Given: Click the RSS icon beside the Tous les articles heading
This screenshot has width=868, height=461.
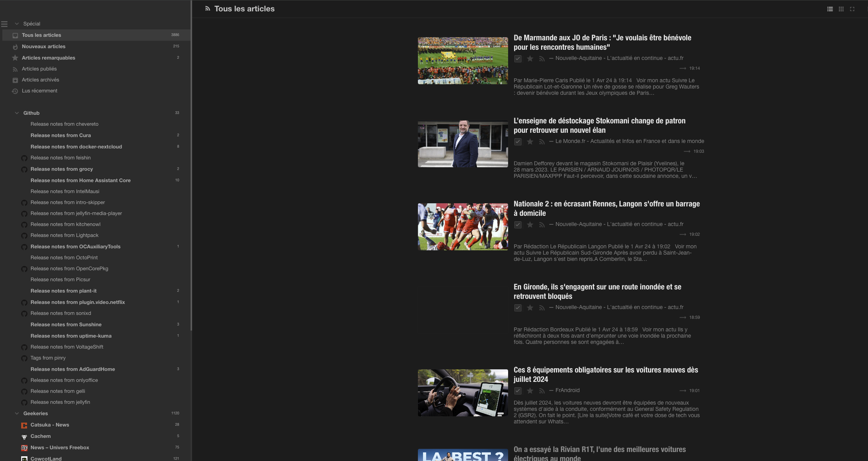Looking at the screenshot, I should click(x=207, y=9).
